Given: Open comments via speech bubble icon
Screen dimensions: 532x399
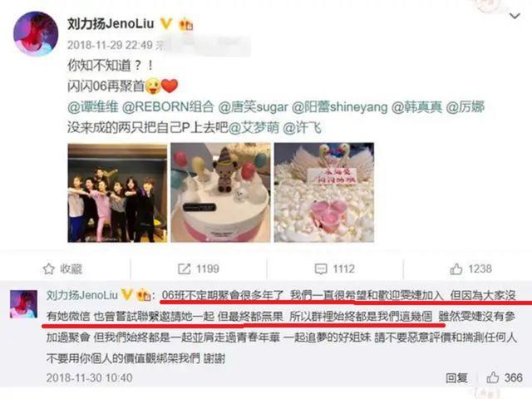Looking at the screenshot, I should pyautogui.click(x=321, y=269).
